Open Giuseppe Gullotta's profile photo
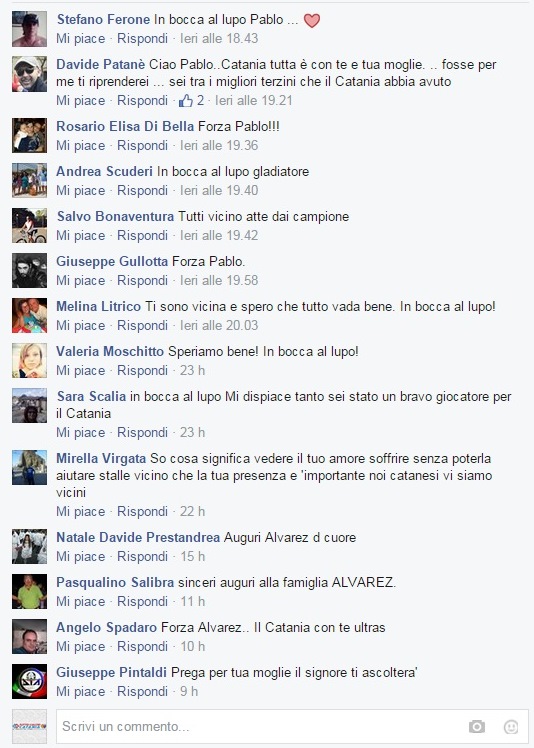Image resolution: width=534 pixels, height=748 pixels. pyautogui.click(x=29, y=270)
